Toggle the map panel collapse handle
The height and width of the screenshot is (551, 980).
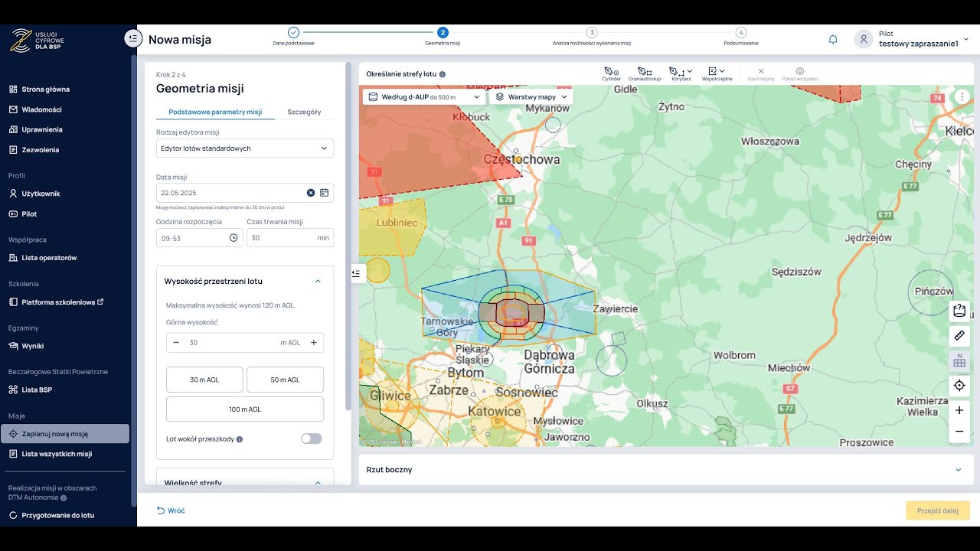[356, 272]
